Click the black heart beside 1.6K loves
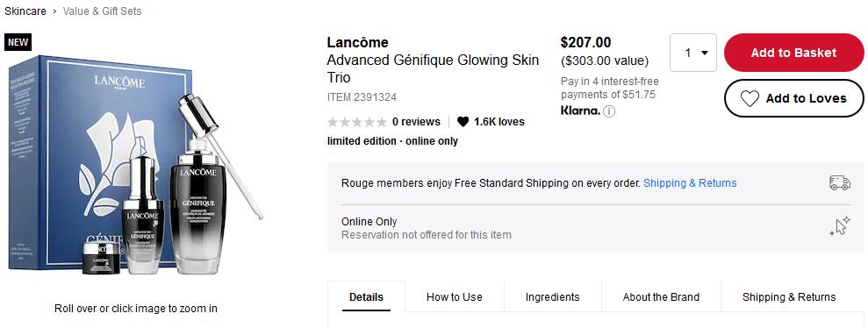 [x=463, y=122]
